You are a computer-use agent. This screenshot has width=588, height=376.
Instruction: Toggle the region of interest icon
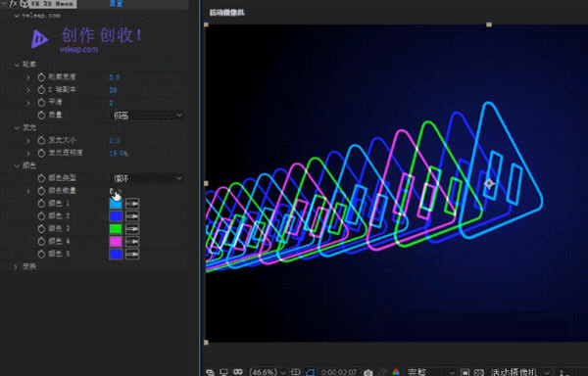[x=465, y=373]
